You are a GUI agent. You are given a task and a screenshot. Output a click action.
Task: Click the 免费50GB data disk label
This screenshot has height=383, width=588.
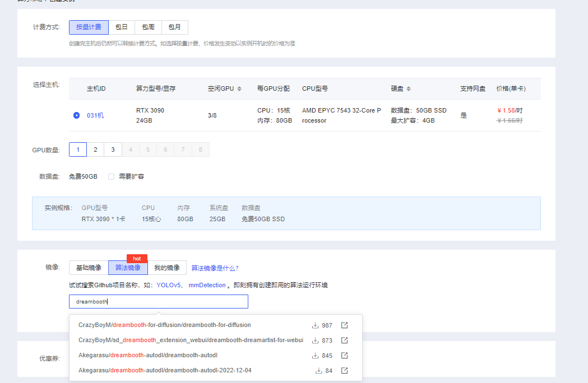click(x=84, y=176)
